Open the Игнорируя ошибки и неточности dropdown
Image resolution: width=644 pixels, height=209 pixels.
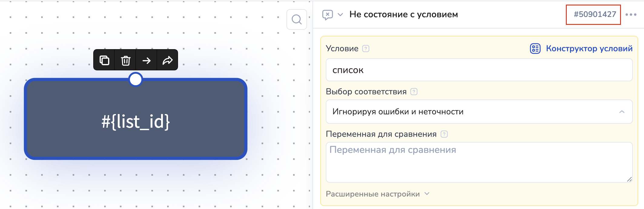tap(479, 112)
